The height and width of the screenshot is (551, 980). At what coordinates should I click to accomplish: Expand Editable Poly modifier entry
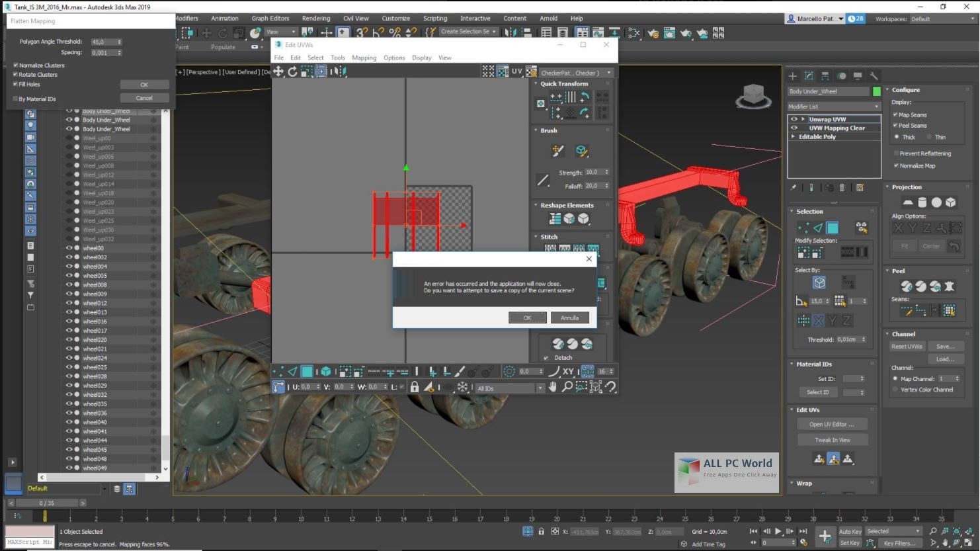(x=794, y=137)
